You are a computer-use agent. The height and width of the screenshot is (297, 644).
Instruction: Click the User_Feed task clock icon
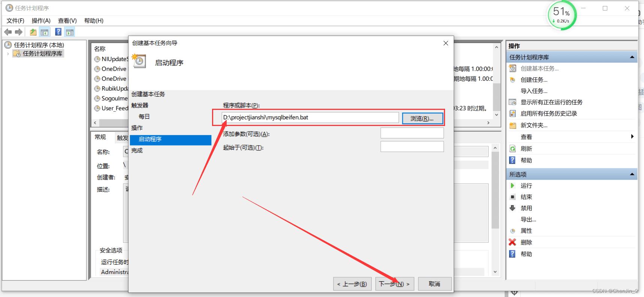(x=97, y=108)
